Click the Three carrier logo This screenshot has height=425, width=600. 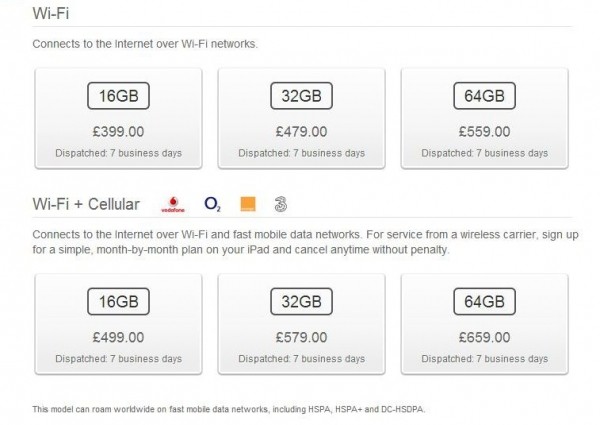281,204
